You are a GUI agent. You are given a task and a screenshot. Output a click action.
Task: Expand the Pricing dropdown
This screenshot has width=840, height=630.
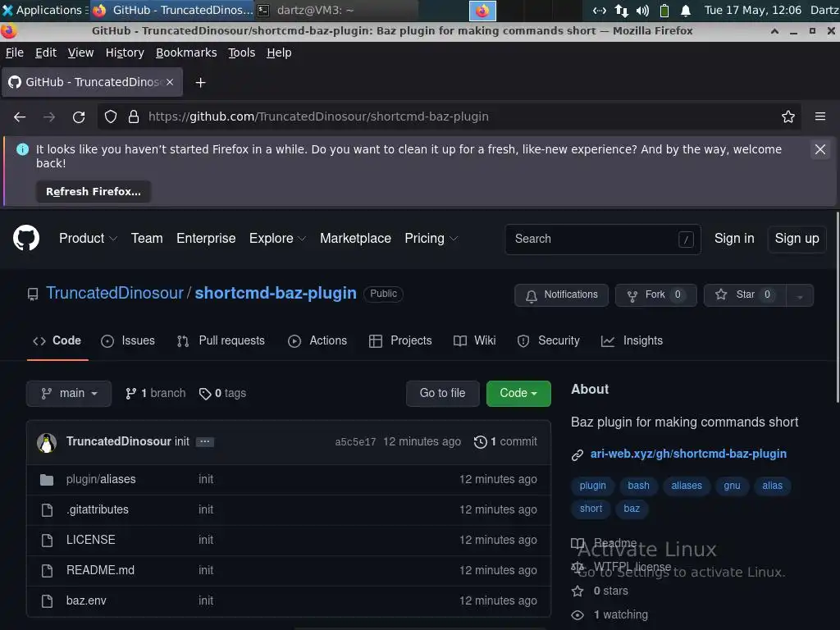click(431, 239)
